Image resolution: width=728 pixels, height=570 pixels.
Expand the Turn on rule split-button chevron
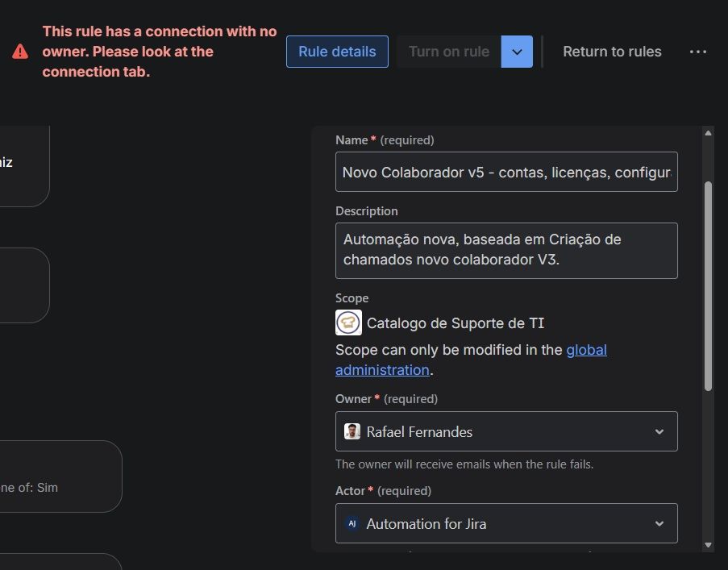coord(516,51)
